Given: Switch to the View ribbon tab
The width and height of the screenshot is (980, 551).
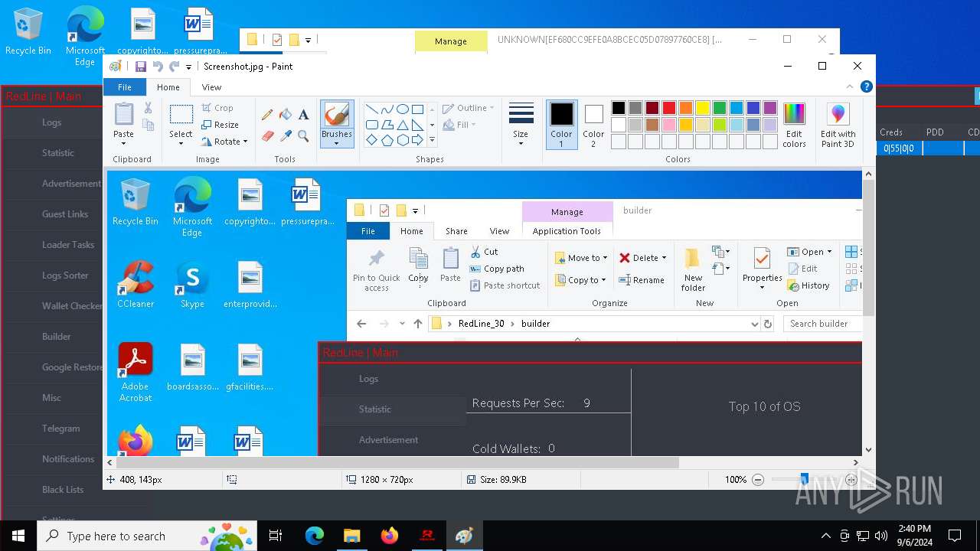Looking at the screenshot, I should [x=211, y=87].
